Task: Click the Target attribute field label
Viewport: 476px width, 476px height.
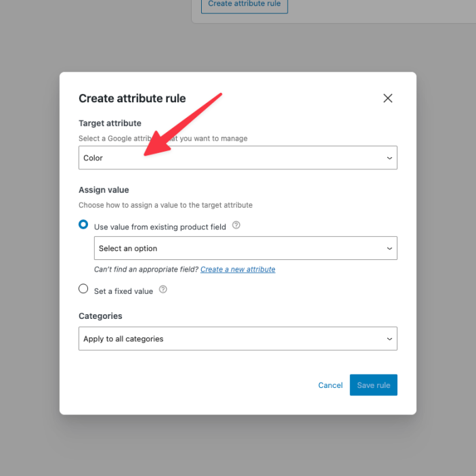Action: pos(110,123)
